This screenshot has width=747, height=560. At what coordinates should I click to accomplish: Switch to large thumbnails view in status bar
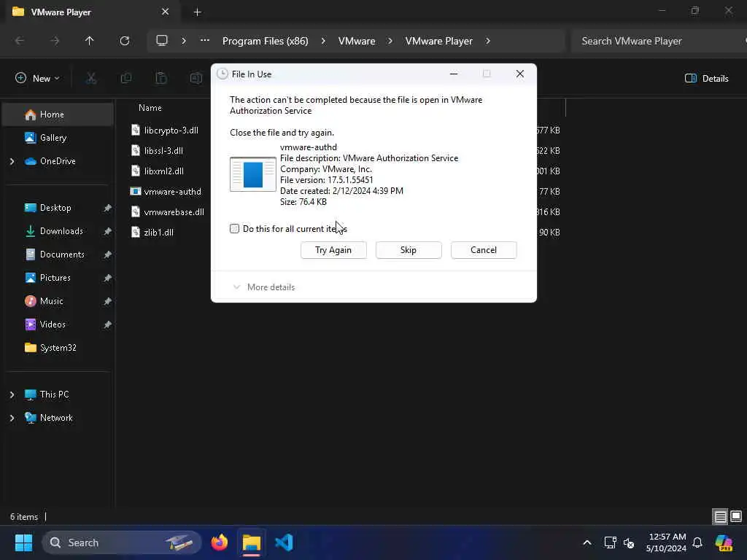pyautogui.click(x=736, y=516)
